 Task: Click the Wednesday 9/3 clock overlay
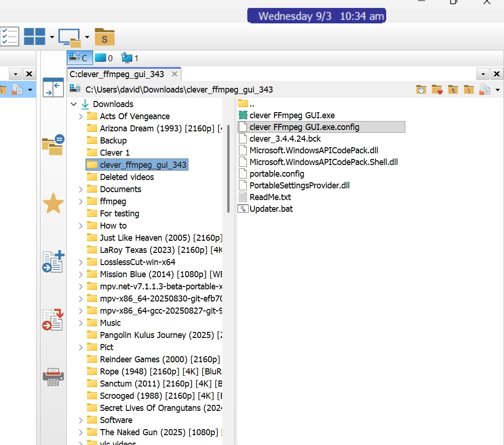click(x=317, y=16)
